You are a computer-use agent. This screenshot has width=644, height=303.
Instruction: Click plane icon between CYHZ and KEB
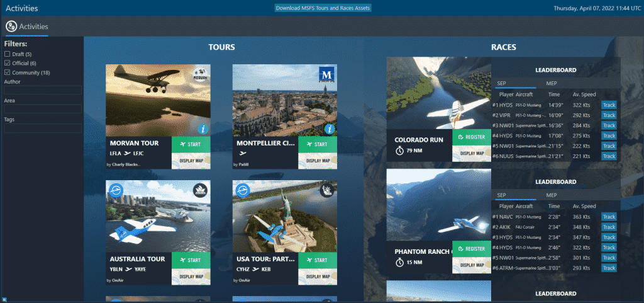(x=256, y=269)
